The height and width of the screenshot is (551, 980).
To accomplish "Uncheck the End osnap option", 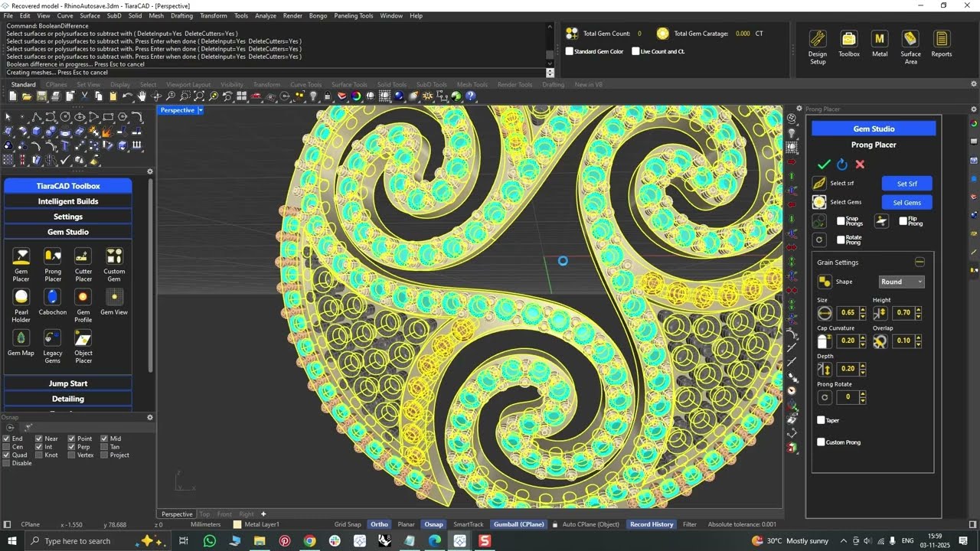I will click(x=6, y=439).
